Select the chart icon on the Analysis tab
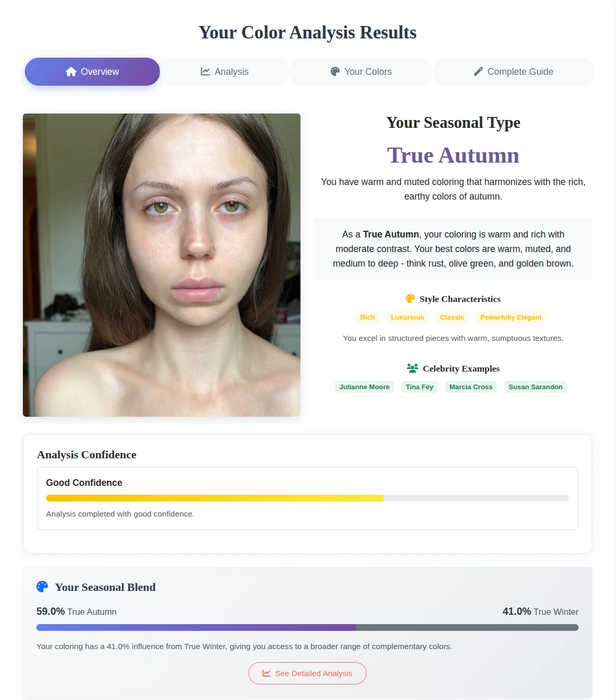Screen dimensions: 616x700 206,72
